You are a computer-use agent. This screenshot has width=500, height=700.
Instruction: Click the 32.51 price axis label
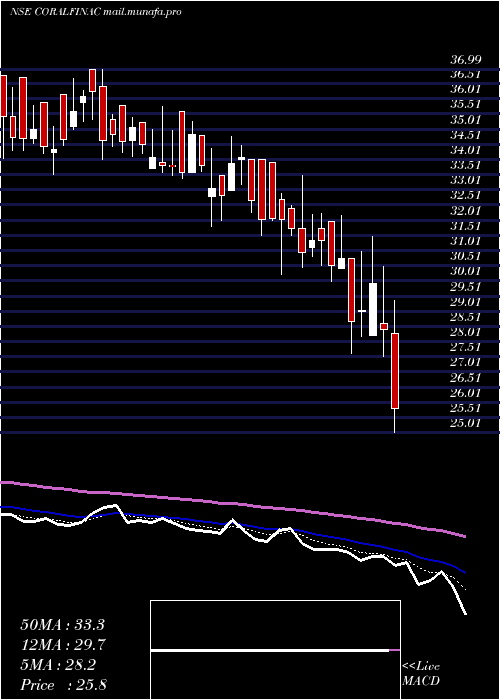[x=464, y=196]
